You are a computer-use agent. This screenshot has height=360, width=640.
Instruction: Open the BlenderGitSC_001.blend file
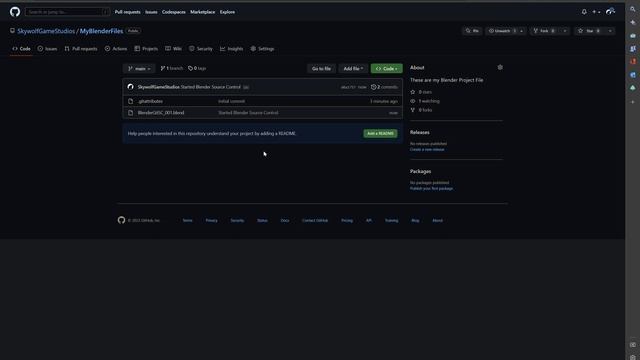click(161, 113)
